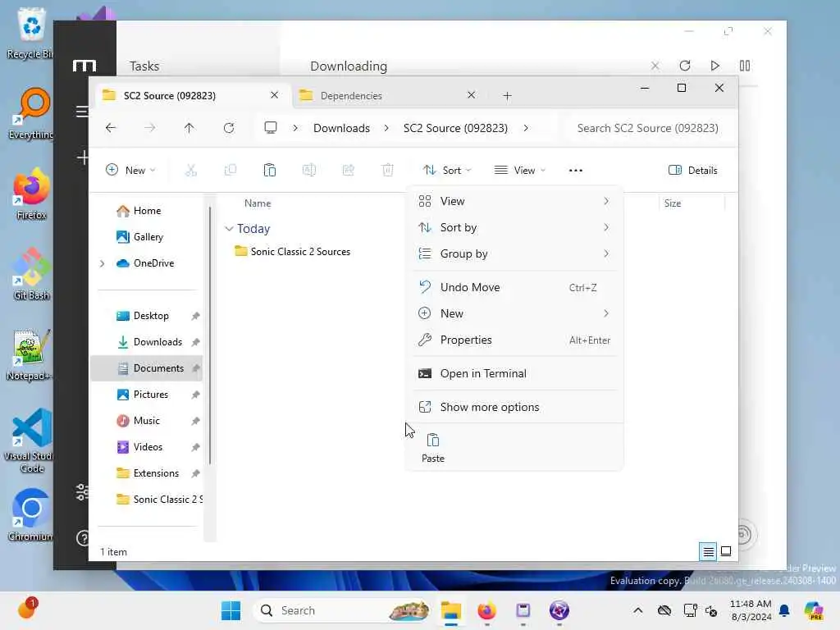The width and height of the screenshot is (840, 630).
Task: Open the Sort dropdown in toolbar
Action: tap(447, 171)
